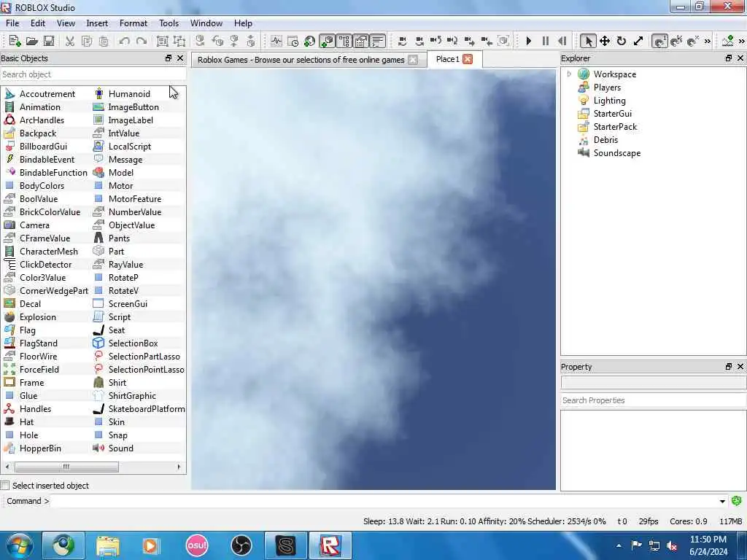Open the Command bar history dropdown

click(722, 501)
